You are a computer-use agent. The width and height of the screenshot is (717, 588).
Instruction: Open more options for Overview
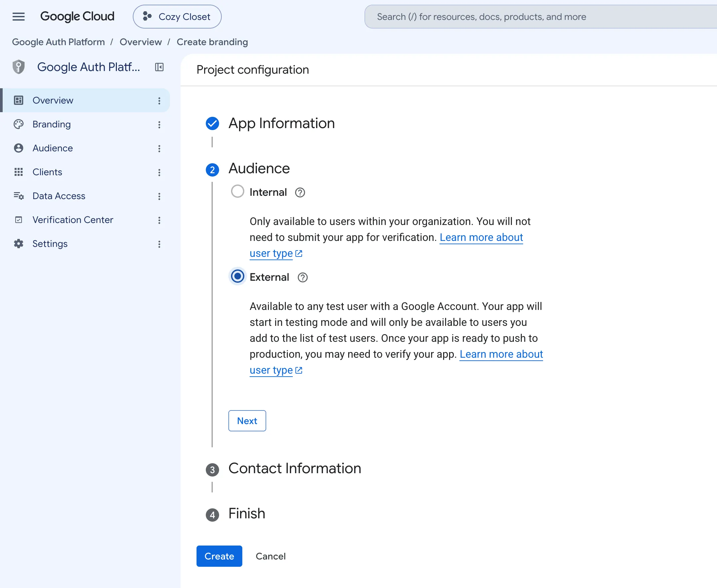pyautogui.click(x=159, y=101)
